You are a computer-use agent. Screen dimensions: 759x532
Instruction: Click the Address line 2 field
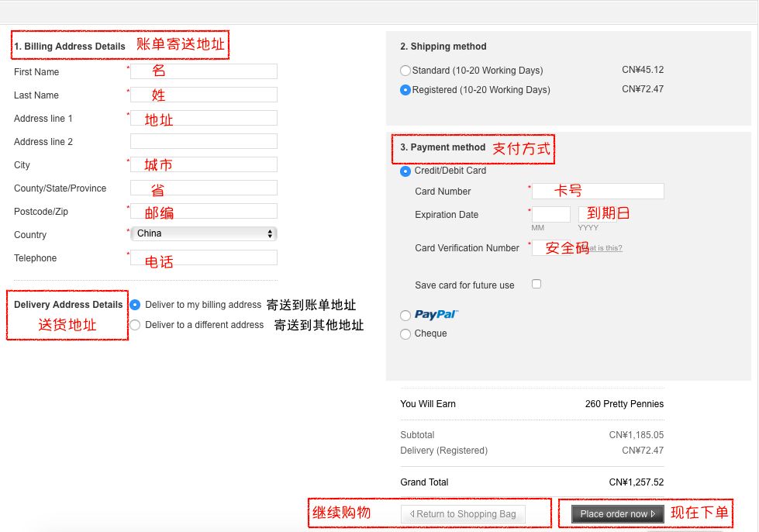(x=203, y=140)
